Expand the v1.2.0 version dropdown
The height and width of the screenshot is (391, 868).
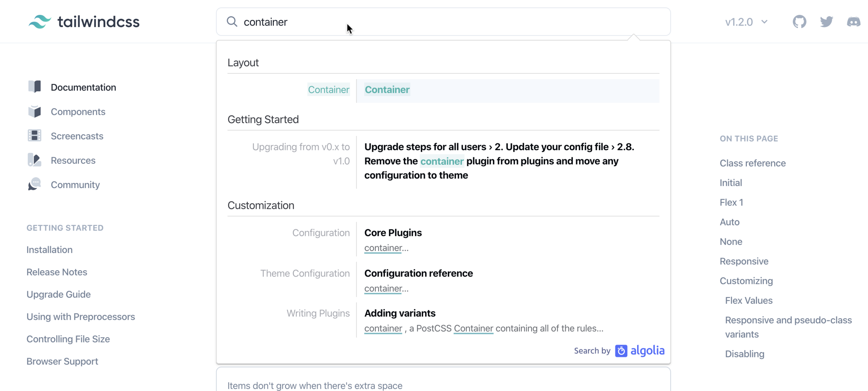(746, 22)
